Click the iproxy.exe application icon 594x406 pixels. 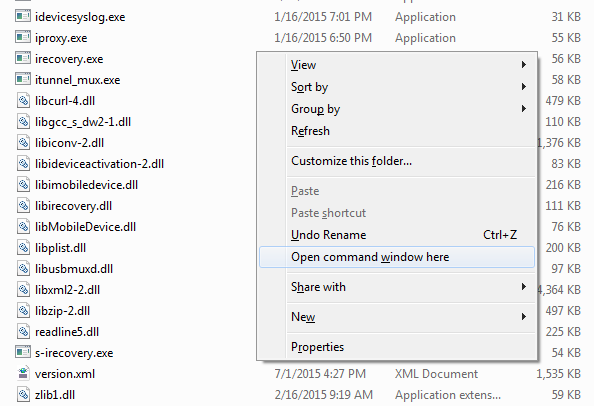tap(23, 37)
